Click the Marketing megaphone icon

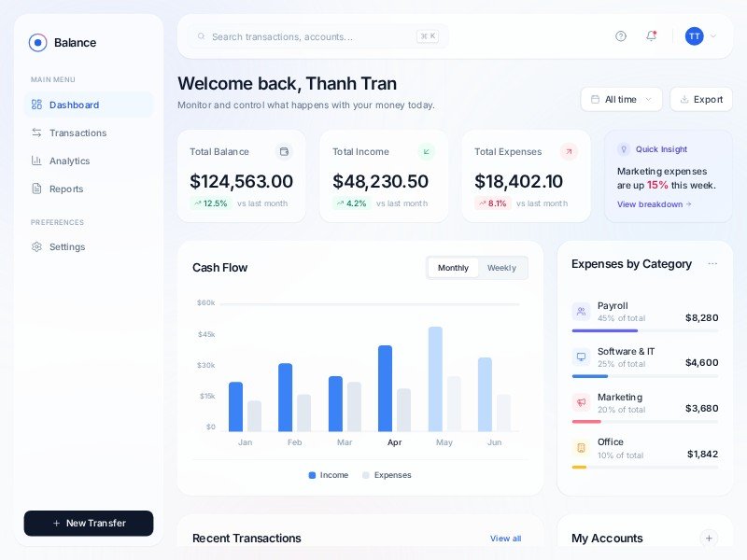pyautogui.click(x=581, y=402)
